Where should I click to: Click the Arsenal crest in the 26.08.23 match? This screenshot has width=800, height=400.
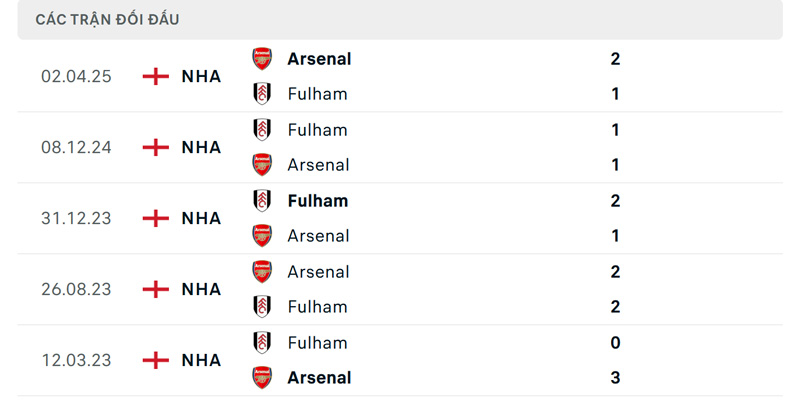coord(262,272)
